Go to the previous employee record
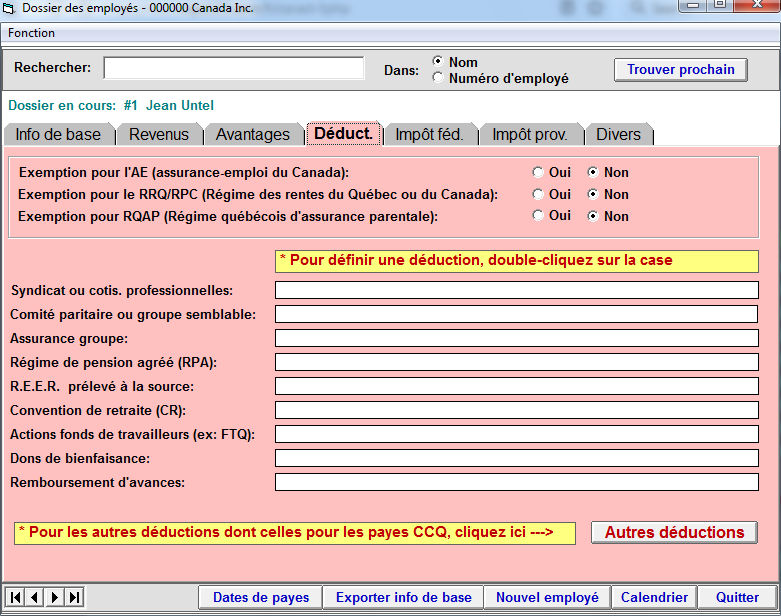 (x=35, y=597)
